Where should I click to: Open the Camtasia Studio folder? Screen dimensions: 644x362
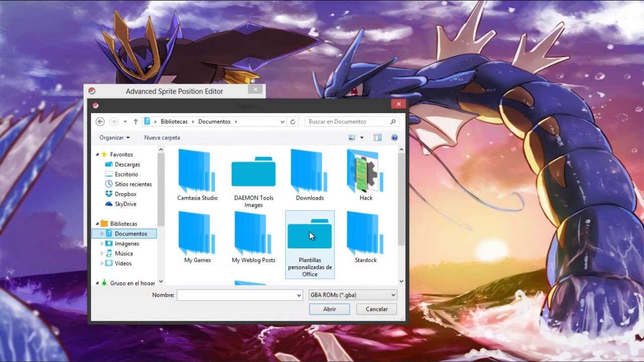click(197, 175)
